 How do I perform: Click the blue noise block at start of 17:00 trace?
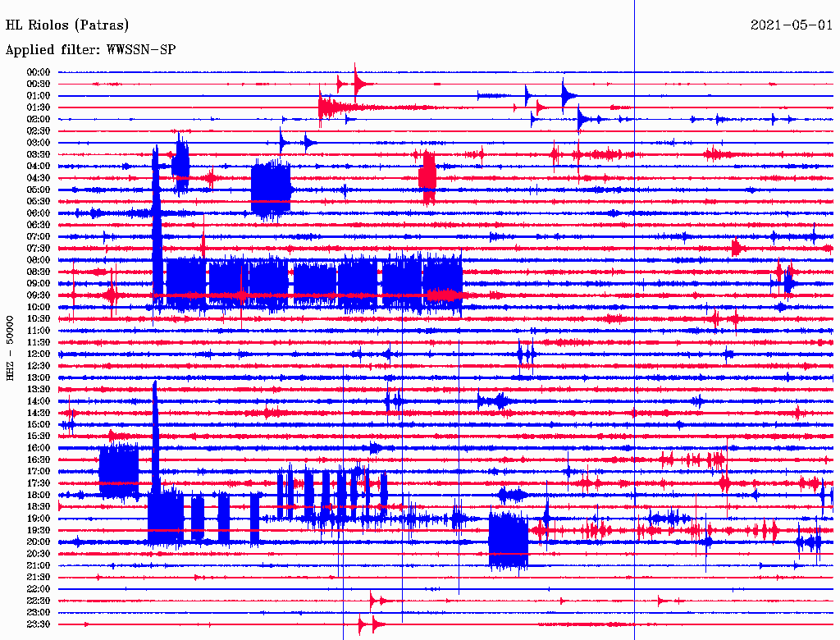coord(119,471)
